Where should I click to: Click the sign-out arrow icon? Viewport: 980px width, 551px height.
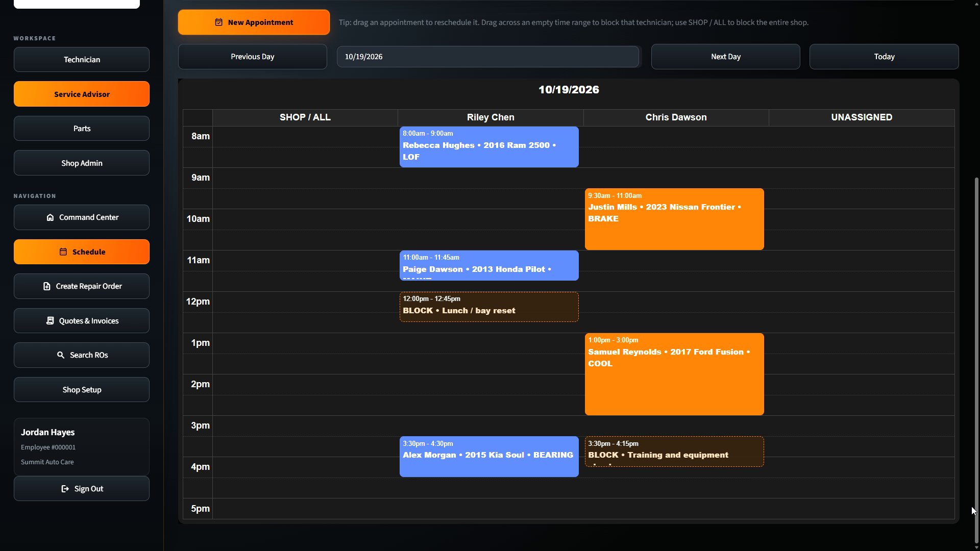[65, 489]
